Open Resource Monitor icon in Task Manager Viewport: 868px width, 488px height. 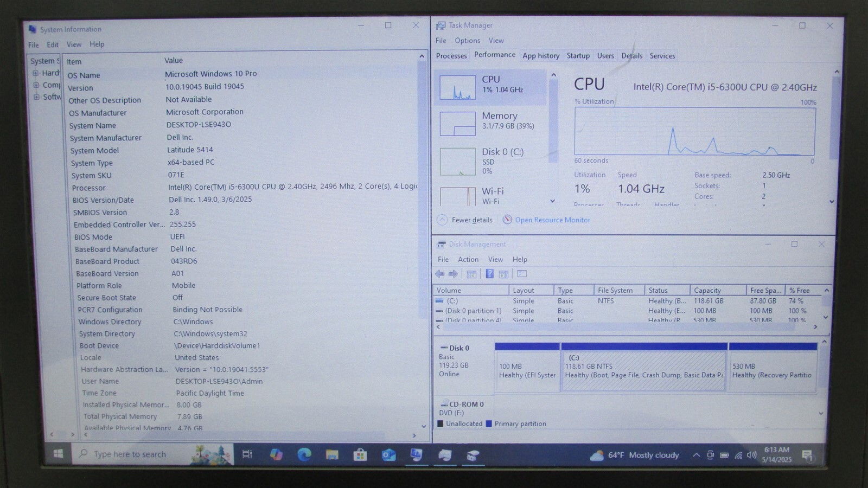(507, 220)
